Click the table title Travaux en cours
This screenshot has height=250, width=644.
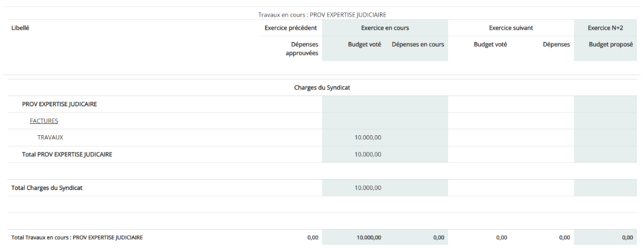(x=322, y=14)
